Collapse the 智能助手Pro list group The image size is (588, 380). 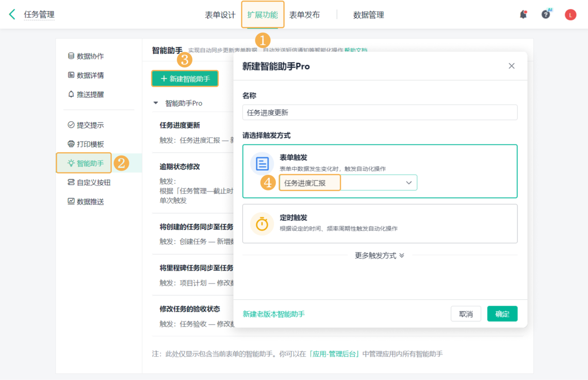(156, 103)
